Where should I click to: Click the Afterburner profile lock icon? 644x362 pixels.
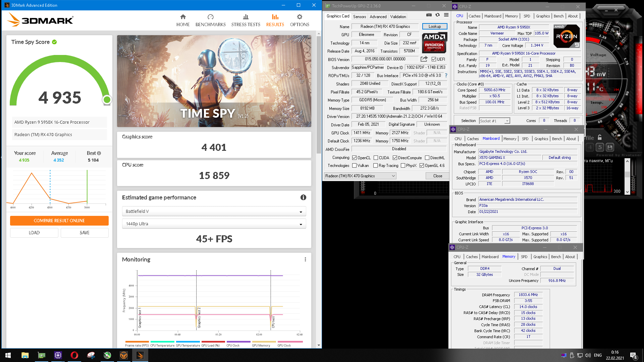pos(600,137)
